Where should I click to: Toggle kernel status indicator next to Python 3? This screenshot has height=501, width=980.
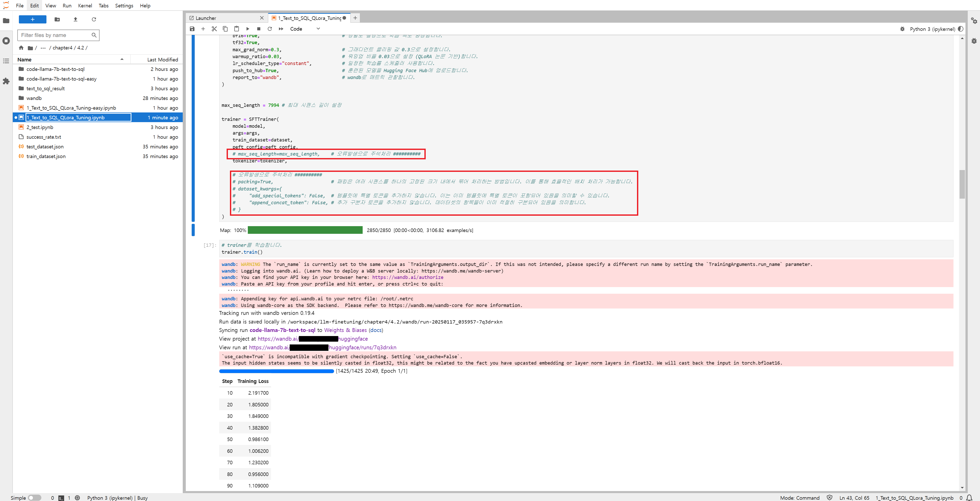click(x=961, y=29)
